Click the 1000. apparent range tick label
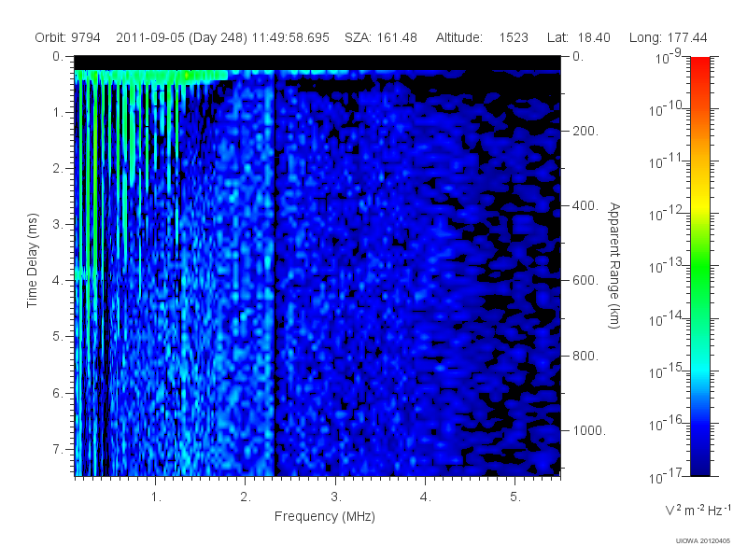Viewport: 747px width, 560px height. 589,430
